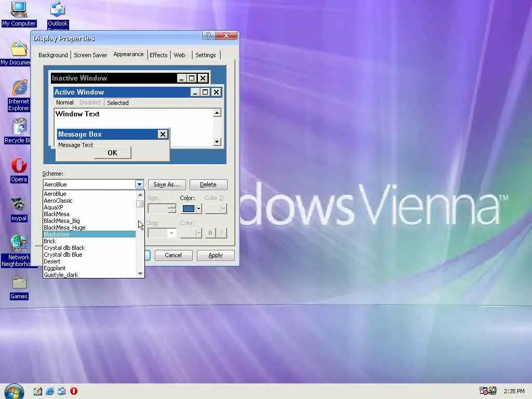
Task: Open the My Documents folder icon
Action: [x=19, y=49]
